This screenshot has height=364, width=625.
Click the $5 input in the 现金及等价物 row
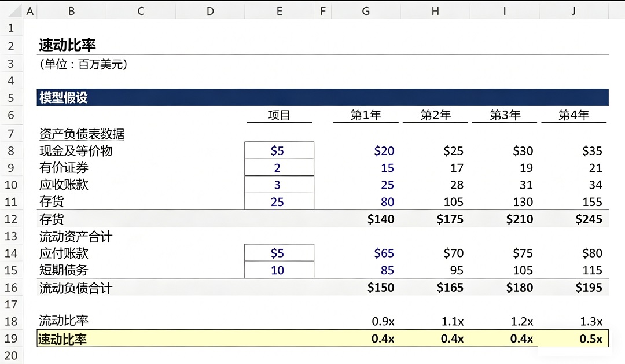(x=280, y=150)
